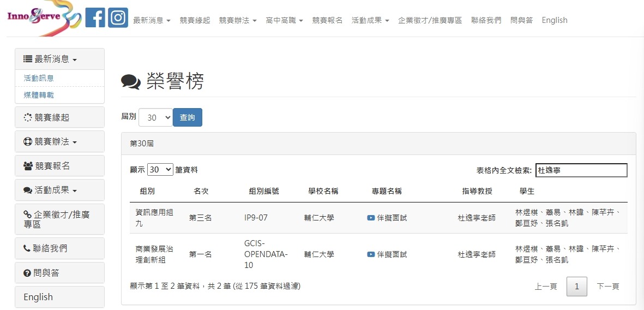Open 最新消息 menu in top navigation

point(152,20)
